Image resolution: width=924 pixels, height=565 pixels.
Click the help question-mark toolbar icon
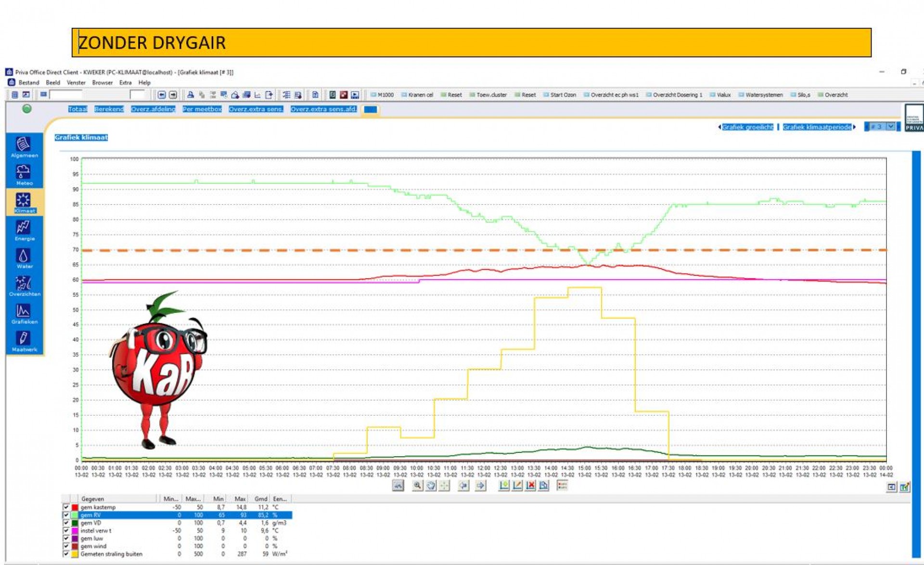tap(315, 95)
